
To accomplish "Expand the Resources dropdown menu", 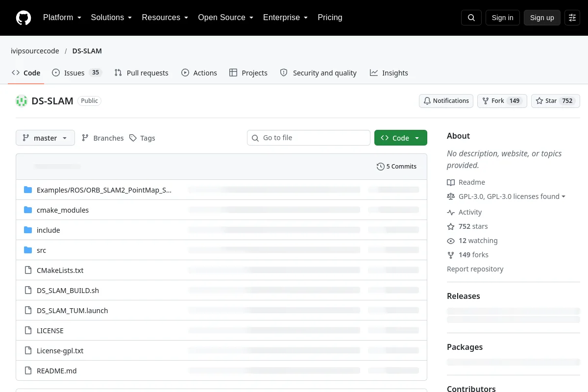I will pos(165,18).
